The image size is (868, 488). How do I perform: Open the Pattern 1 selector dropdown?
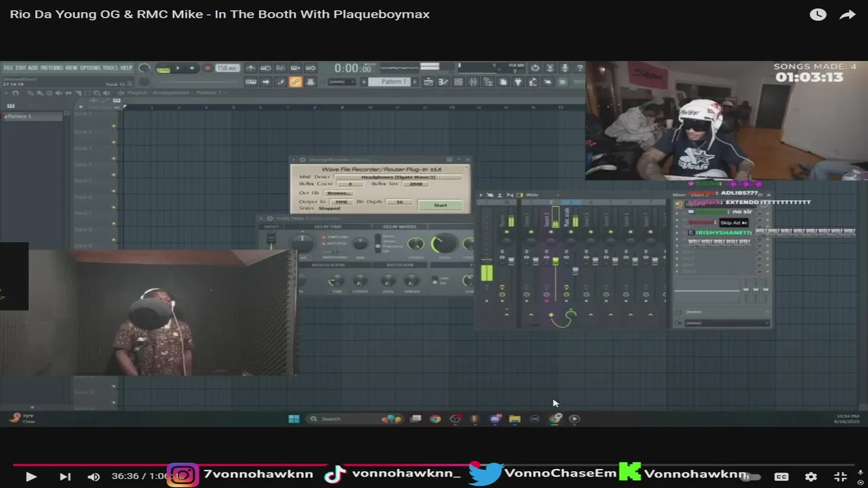pyautogui.click(x=389, y=82)
